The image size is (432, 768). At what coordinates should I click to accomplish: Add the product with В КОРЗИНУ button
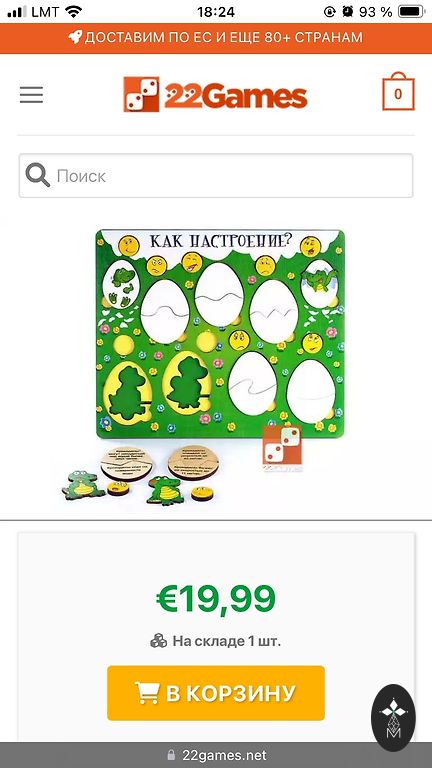216,693
